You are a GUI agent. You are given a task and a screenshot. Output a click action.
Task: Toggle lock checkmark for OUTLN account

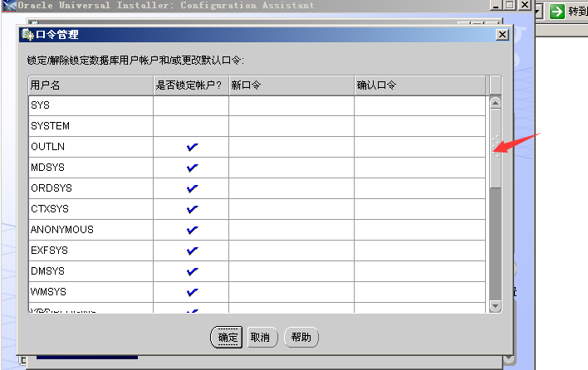[191, 147]
